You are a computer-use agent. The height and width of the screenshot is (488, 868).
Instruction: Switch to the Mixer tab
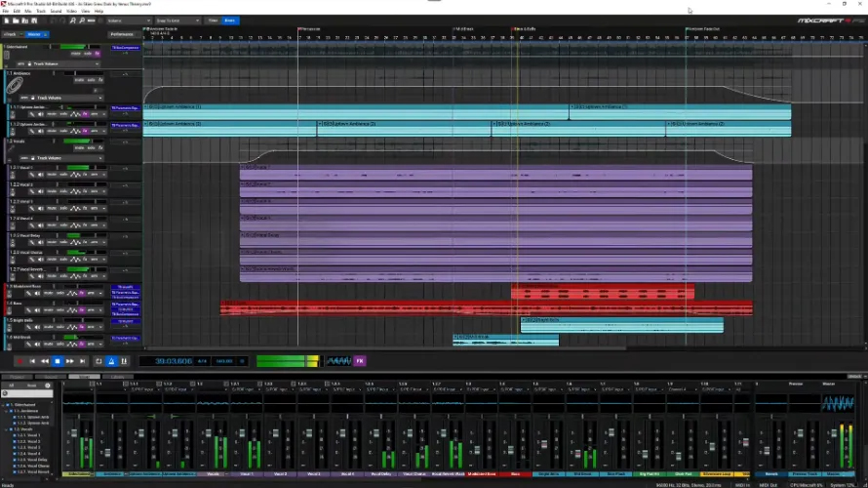click(x=84, y=376)
